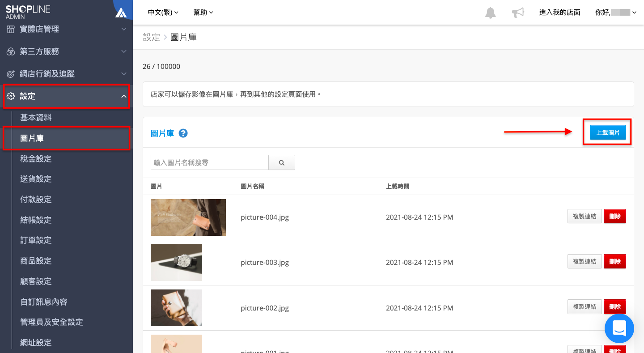Click the announcements megaphone icon

coord(518,13)
